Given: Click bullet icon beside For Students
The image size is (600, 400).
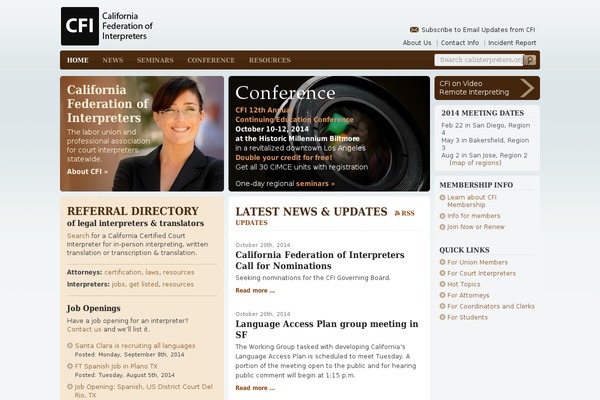Looking at the screenshot, I should tap(442, 317).
